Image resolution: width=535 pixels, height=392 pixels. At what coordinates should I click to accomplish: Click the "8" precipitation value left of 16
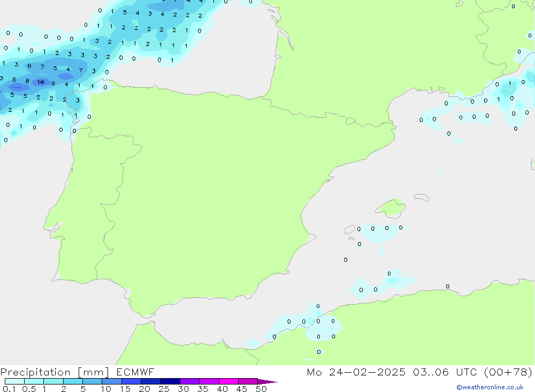pos(27,81)
